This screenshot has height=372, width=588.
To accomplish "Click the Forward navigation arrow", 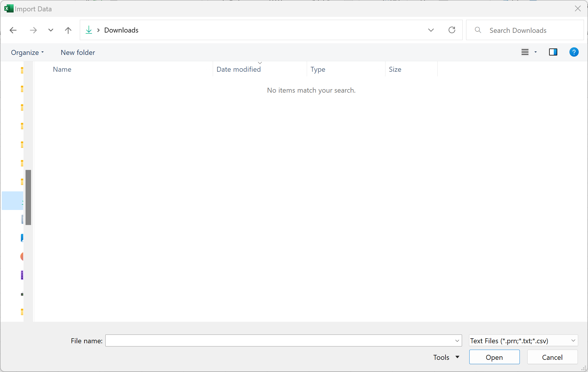I will (x=33, y=30).
